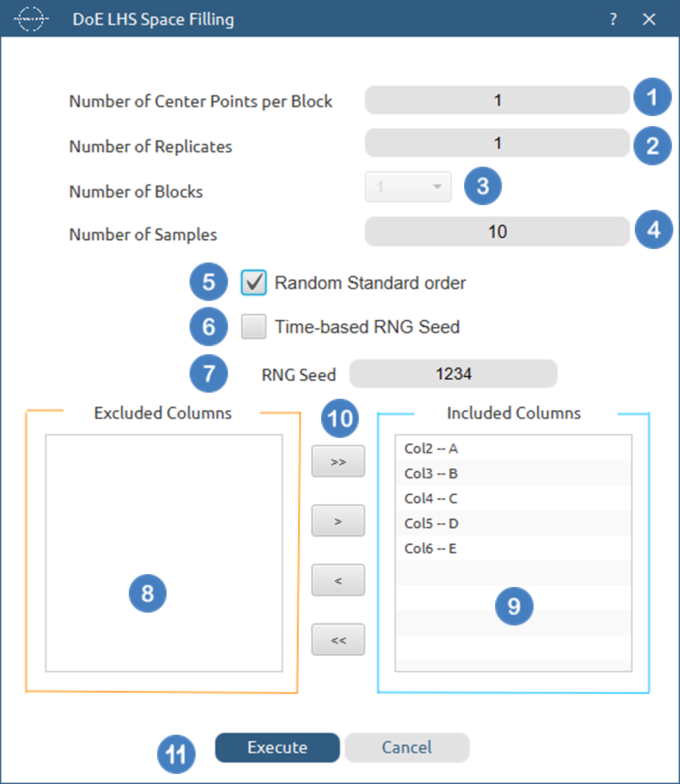680x784 pixels.
Task: Toggle the Random Standard order checkbox
Action: (254, 283)
